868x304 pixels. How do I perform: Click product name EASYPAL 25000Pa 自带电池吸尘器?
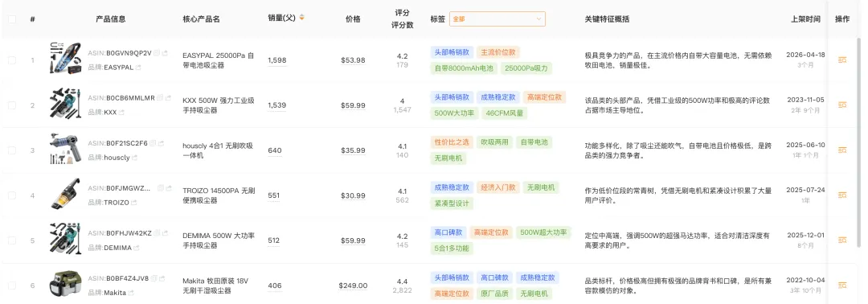tap(219, 60)
